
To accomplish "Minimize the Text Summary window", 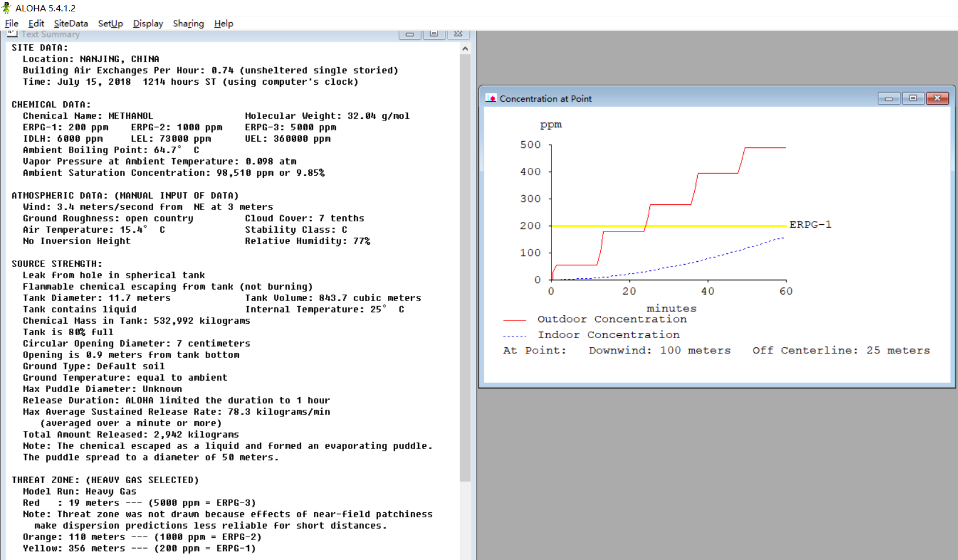I will click(410, 34).
